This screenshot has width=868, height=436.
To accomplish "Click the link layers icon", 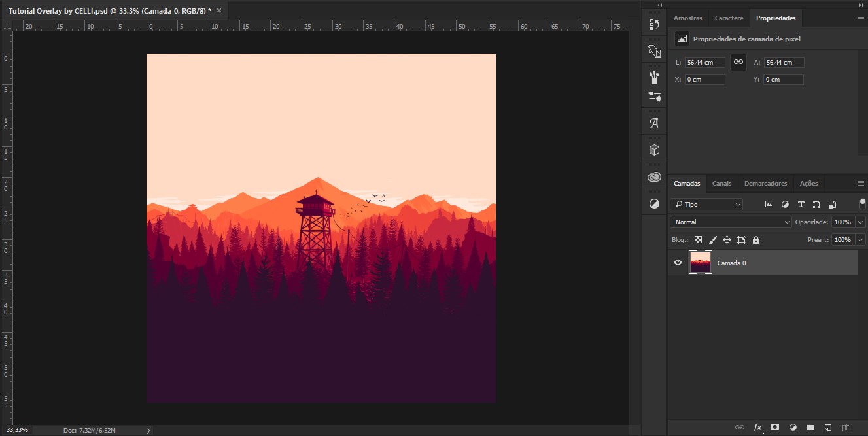I will [x=740, y=427].
